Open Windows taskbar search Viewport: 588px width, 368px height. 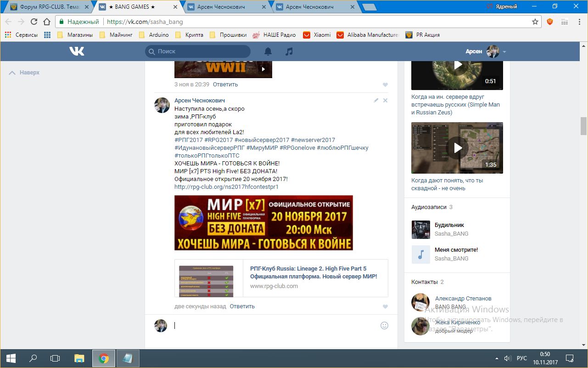pos(33,358)
